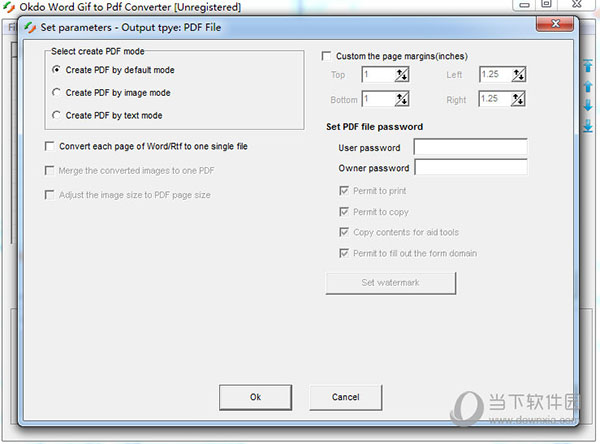Focus the Top margin value field
Viewport: 600px width, 444px height.
(x=378, y=74)
